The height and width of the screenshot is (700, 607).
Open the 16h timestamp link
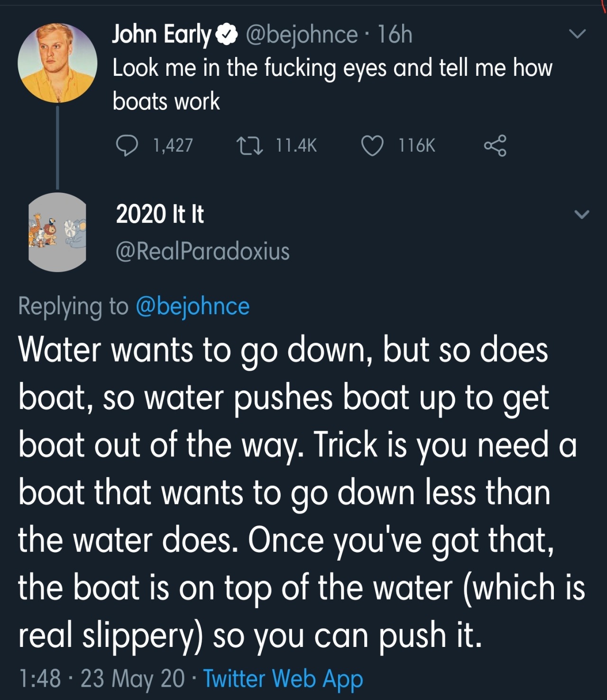[x=395, y=35]
